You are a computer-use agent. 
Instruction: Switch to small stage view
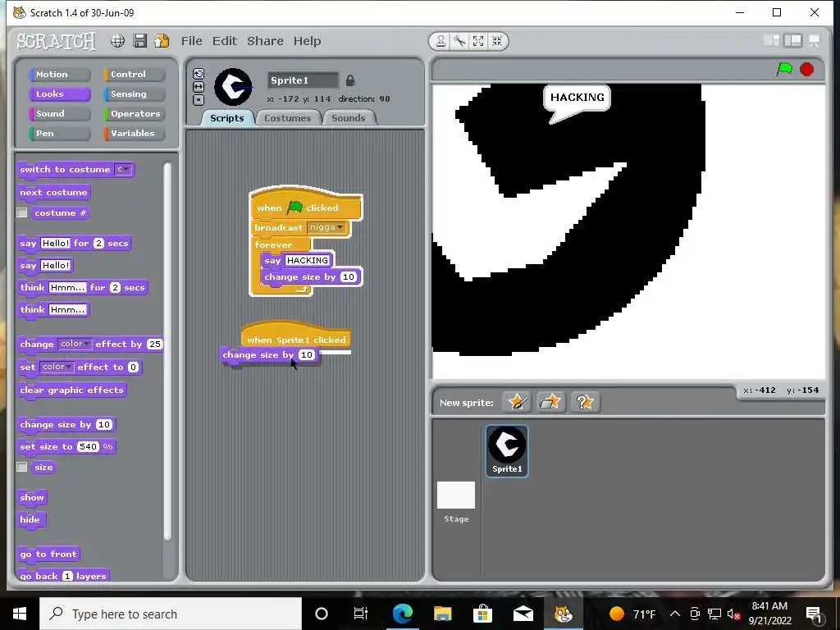tap(771, 41)
